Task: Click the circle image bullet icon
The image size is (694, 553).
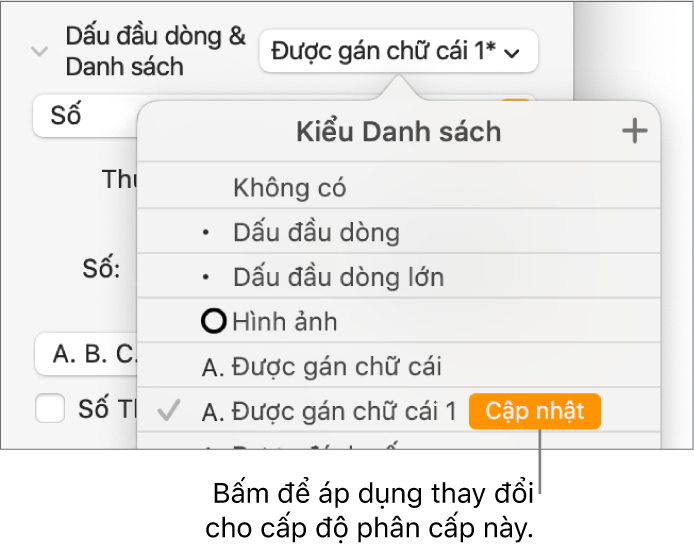Action: point(213,322)
